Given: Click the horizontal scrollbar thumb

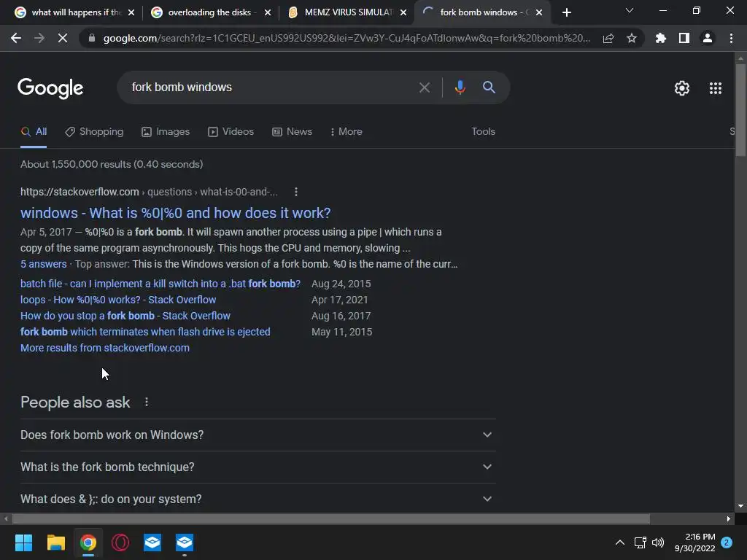Looking at the screenshot, I should tap(330, 518).
